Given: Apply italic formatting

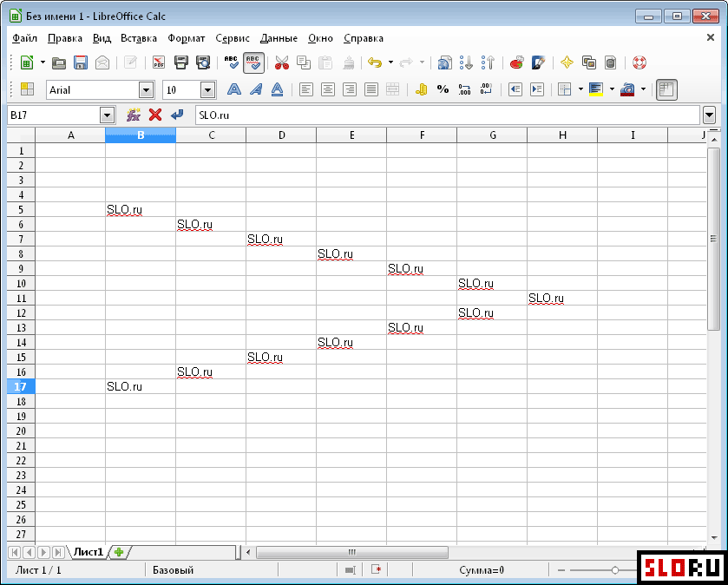Looking at the screenshot, I should tap(256, 89).
